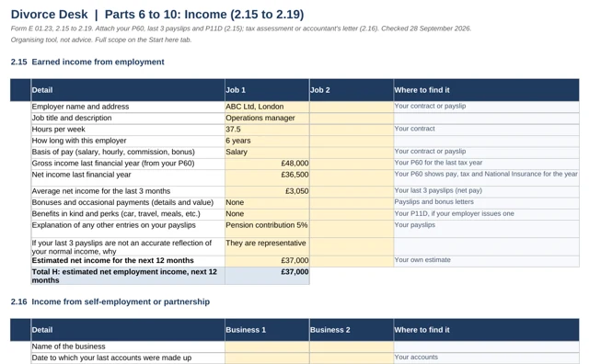This screenshot has height=364, width=589.
Task: Click the 'Employer name and address' label
Action: pyautogui.click(x=80, y=107)
